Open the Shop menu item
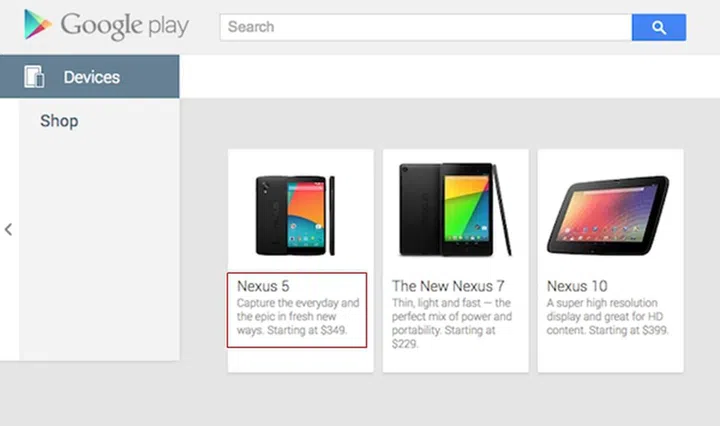 59,121
